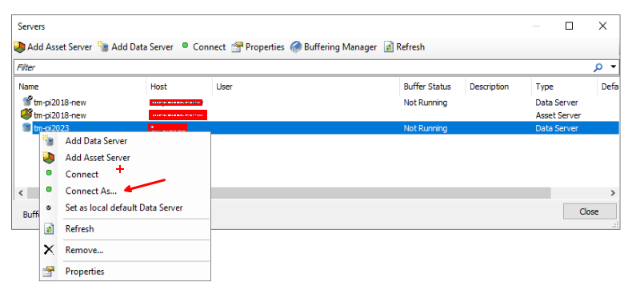644x302 pixels.
Task: Click the Asset Server type cell
Action: (558, 115)
